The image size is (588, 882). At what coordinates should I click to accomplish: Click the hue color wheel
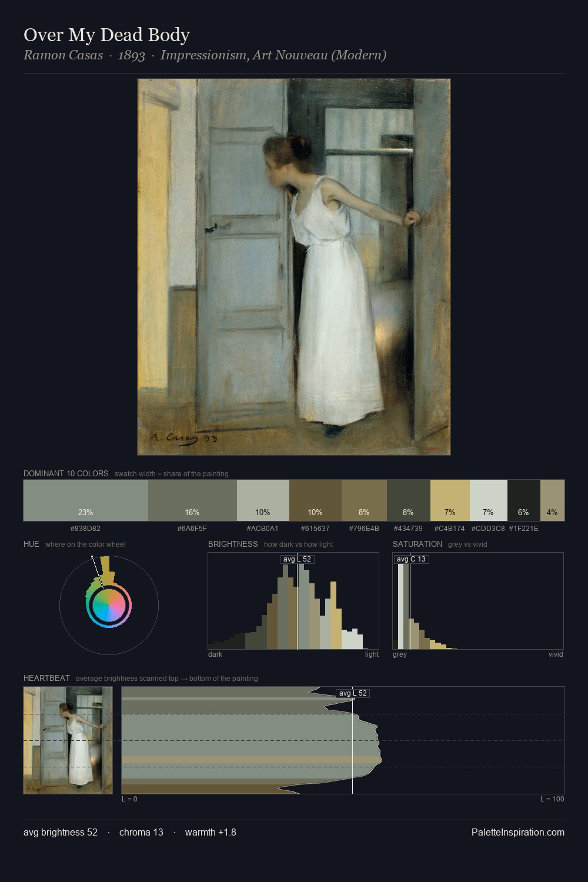point(109,604)
